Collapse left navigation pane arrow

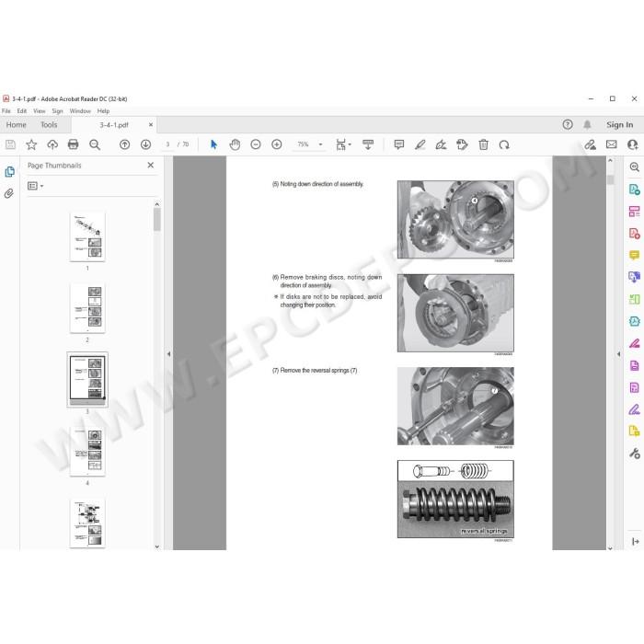pos(168,353)
